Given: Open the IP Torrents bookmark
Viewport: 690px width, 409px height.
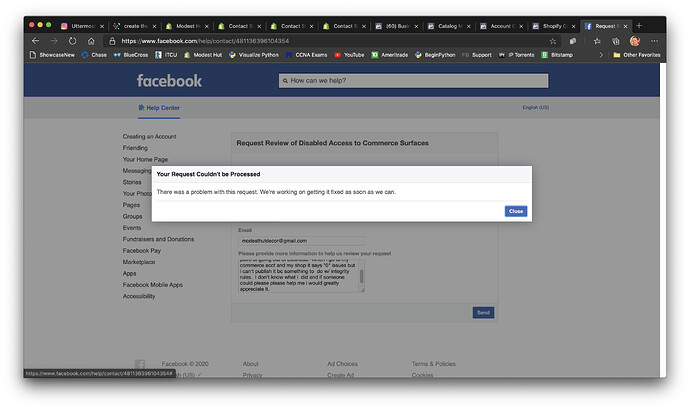Looking at the screenshot, I should [x=516, y=55].
